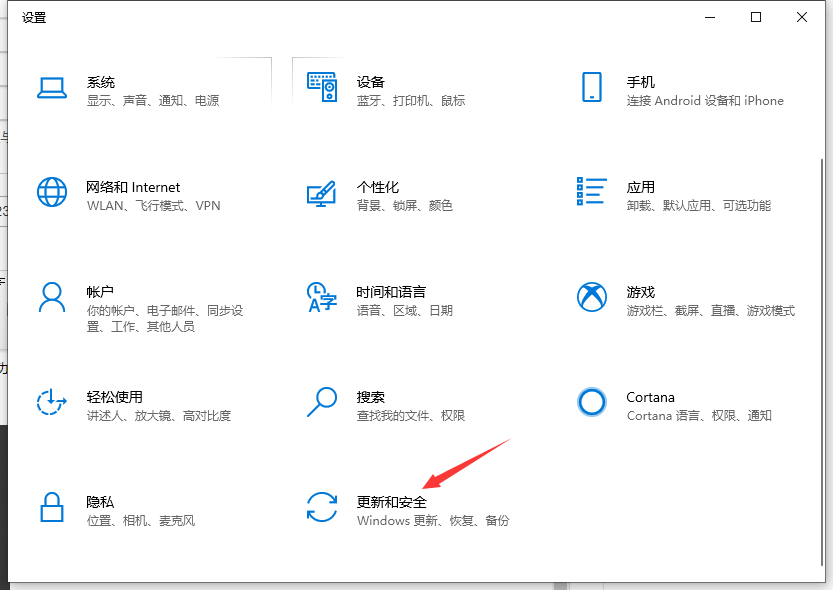Click the 设置 window title text
The height and width of the screenshot is (590, 833).
pyautogui.click(x=35, y=17)
